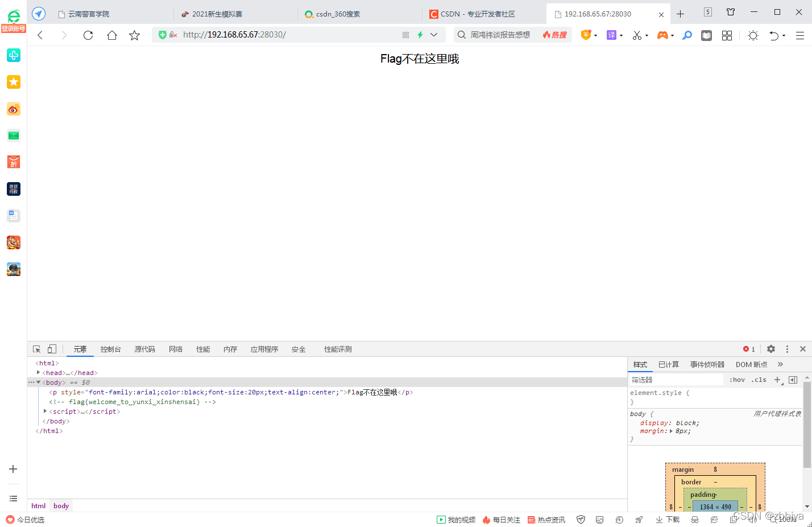Image resolution: width=812 pixels, height=527 pixels.
Task: Open the 360 browser logo menu
Action: pos(14,16)
